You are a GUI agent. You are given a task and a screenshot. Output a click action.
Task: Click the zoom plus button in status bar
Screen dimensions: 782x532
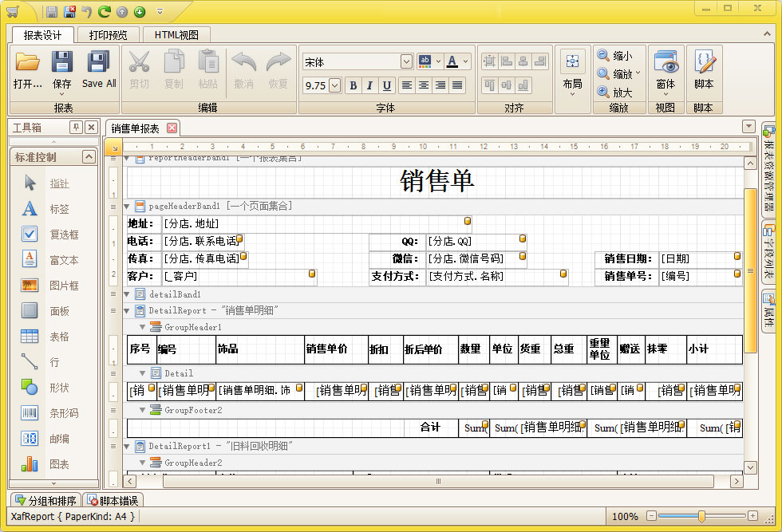[x=753, y=516]
